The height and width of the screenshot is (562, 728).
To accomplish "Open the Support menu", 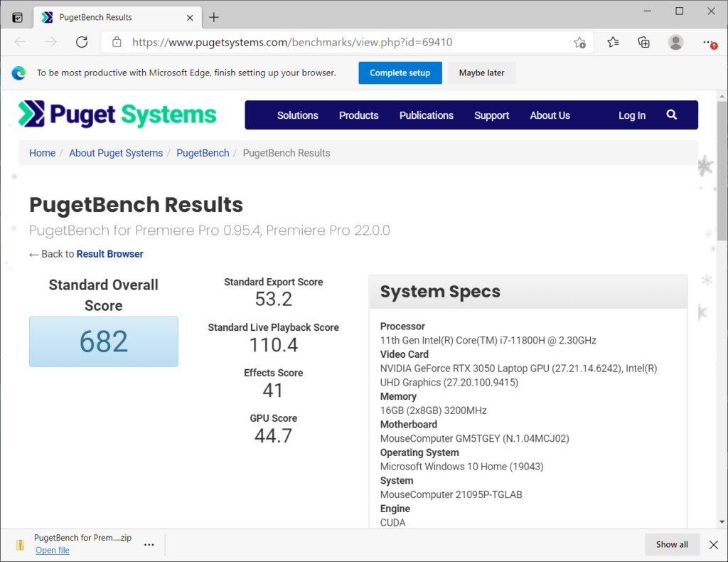I will [492, 115].
